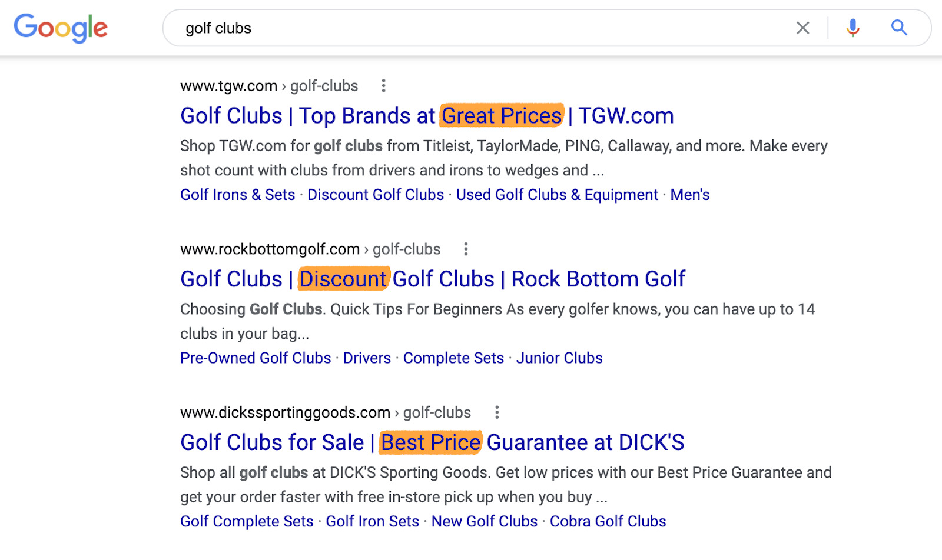This screenshot has height=560, width=942.
Task: Click inside the golf clubs search field
Action: [x=471, y=28]
